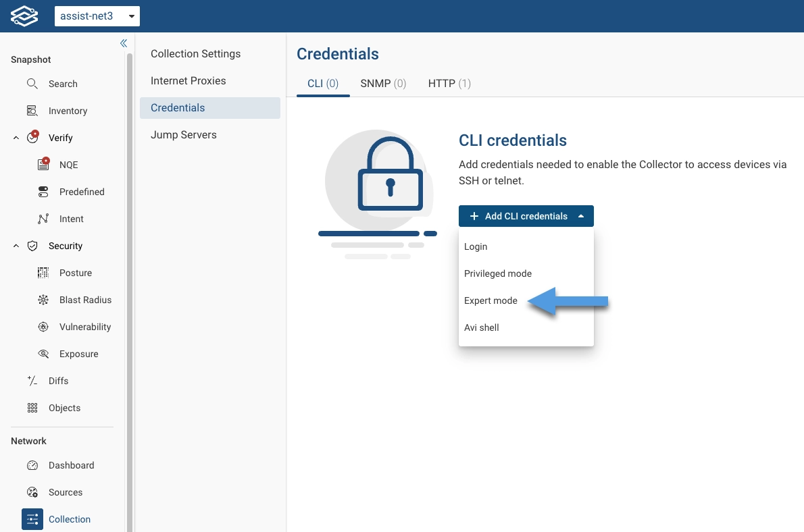Collapse the left sidebar with double chevron
This screenshot has width=804, height=532.
tap(124, 43)
